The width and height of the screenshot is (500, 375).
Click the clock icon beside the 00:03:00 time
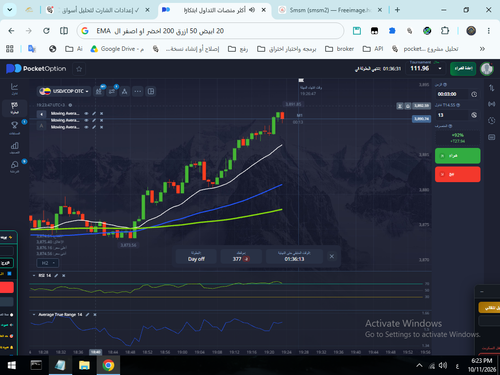point(474,94)
